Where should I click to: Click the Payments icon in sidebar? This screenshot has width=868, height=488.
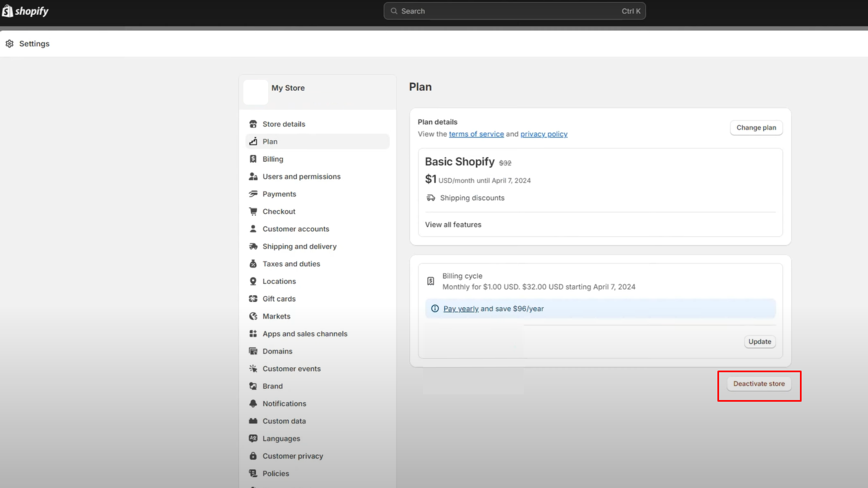(x=253, y=194)
